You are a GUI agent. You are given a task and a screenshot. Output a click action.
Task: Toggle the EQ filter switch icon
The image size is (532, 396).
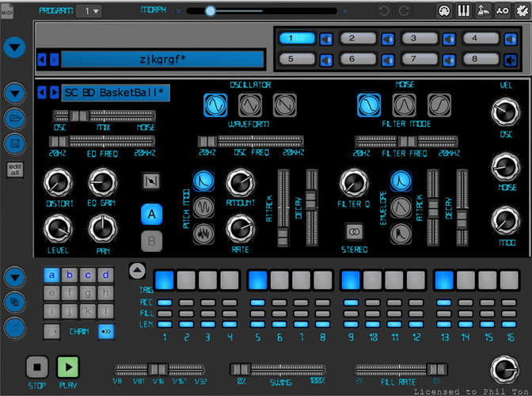(151, 181)
